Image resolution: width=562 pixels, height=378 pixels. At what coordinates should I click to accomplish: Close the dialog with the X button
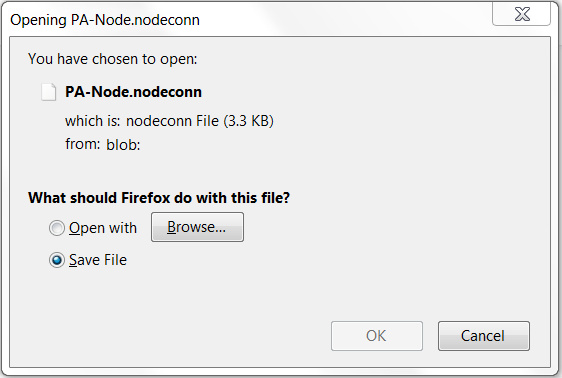click(521, 14)
